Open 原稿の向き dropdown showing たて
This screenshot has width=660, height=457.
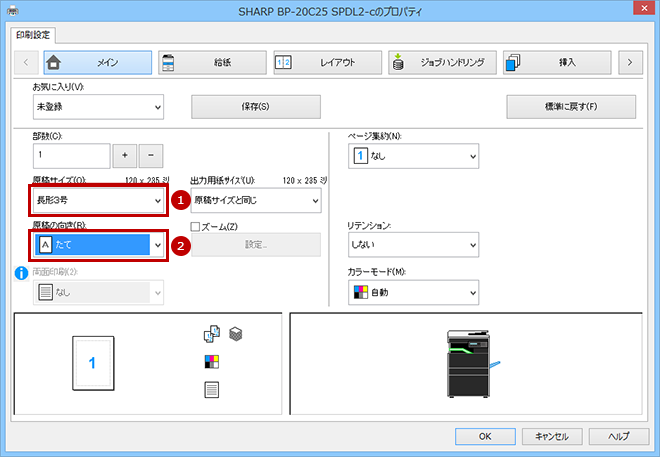(x=98, y=245)
